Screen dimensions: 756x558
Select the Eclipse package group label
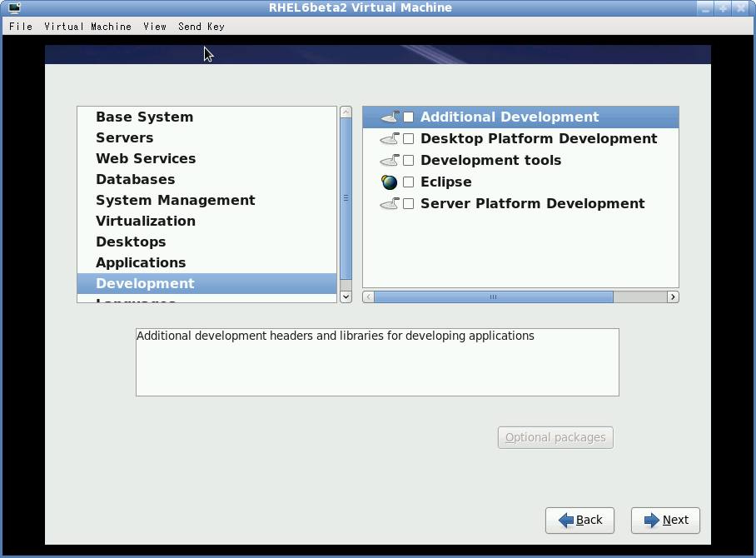(x=446, y=182)
